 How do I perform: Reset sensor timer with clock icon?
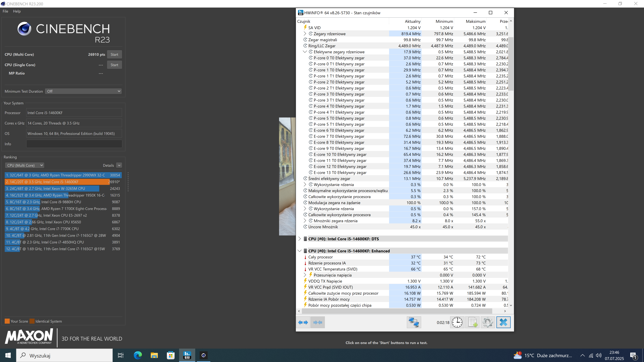457,322
